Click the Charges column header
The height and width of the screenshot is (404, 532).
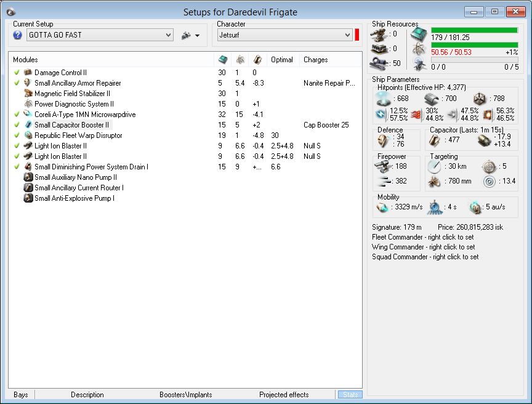315,60
